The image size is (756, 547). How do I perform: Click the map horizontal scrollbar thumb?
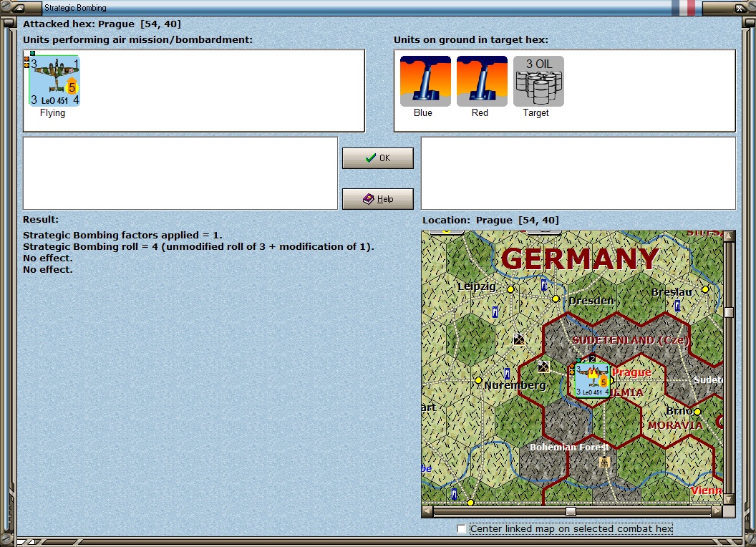(571, 510)
